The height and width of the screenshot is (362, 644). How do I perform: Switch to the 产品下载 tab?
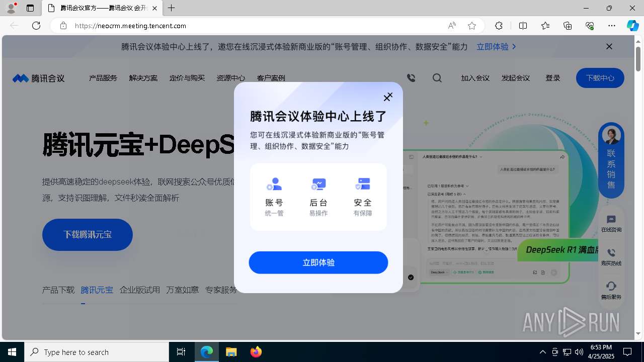tap(58, 290)
